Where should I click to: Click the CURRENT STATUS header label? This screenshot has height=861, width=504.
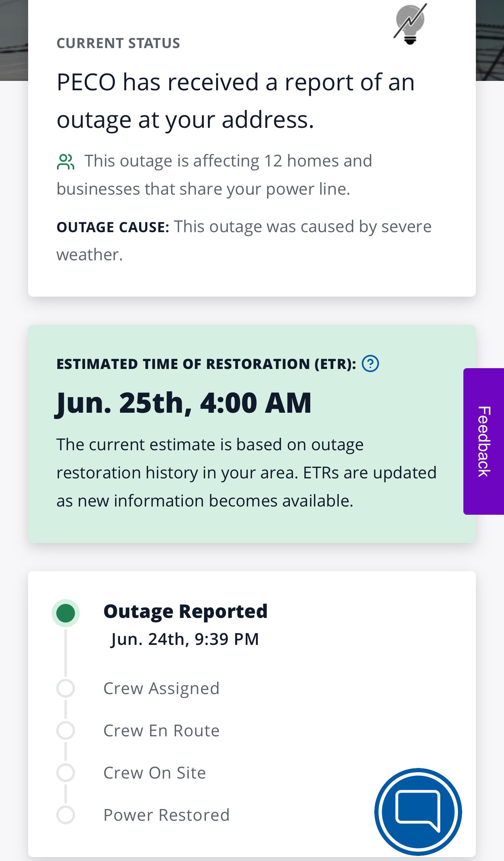coord(118,43)
